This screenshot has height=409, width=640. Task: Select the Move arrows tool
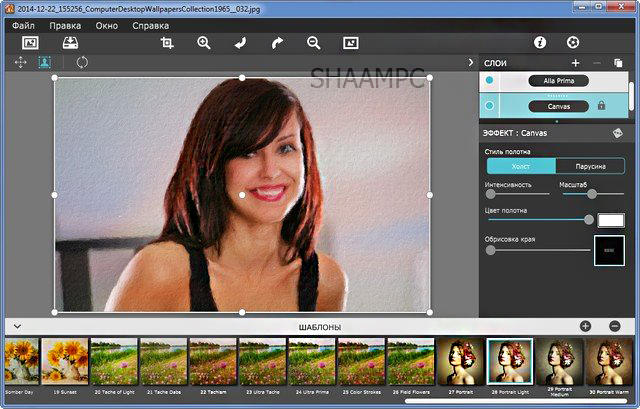[x=20, y=62]
